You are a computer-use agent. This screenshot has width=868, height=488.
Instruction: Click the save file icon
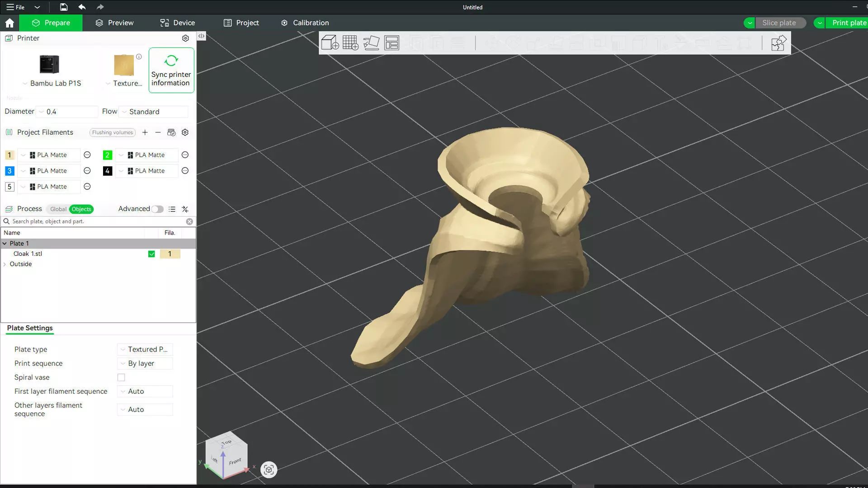coord(64,7)
